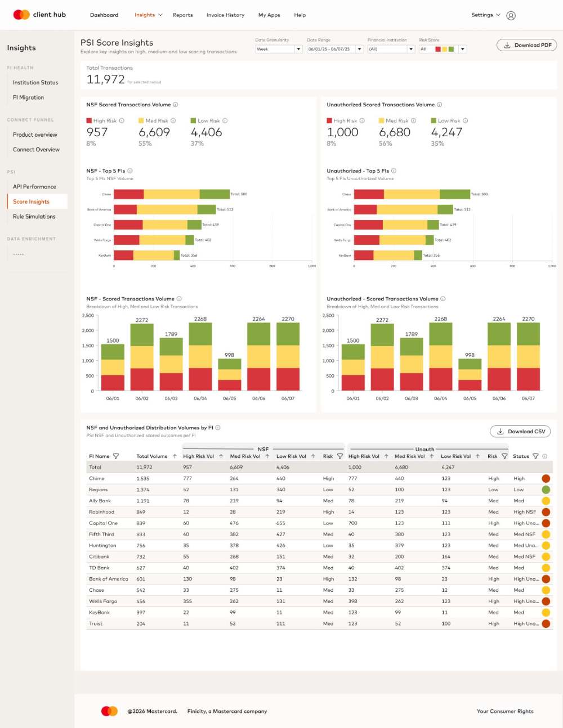563x728 pixels.
Task: Click info icon beside Unauthorized Low Risk
Action: [465, 120]
